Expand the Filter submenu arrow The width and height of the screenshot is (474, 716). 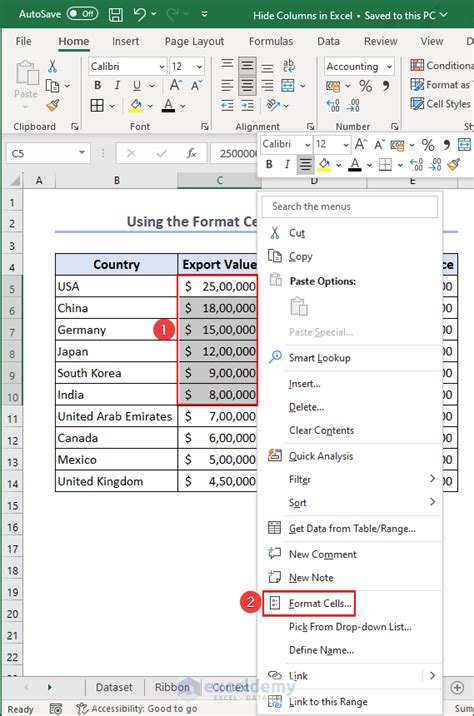click(432, 479)
